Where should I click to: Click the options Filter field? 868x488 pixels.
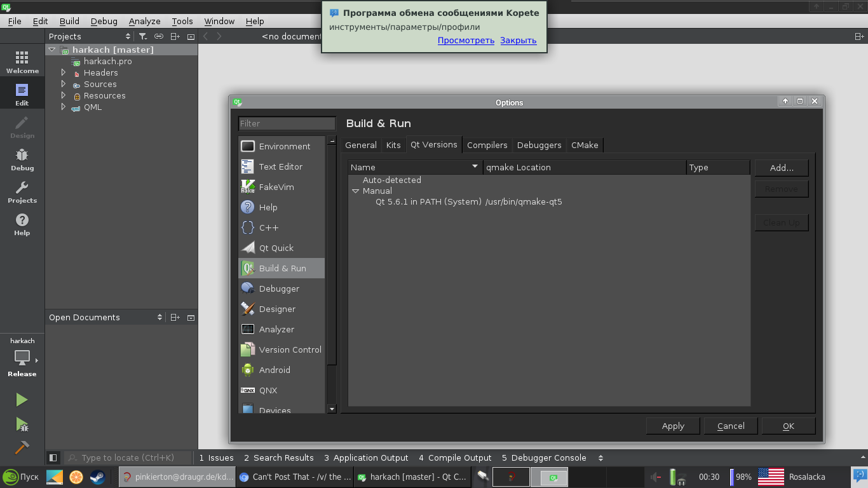pyautogui.click(x=287, y=123)
